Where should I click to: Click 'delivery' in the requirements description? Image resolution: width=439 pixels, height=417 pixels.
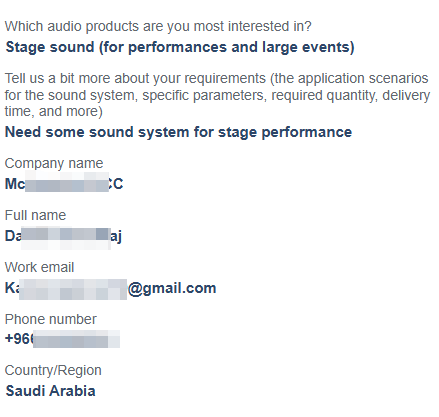point(406,95)
